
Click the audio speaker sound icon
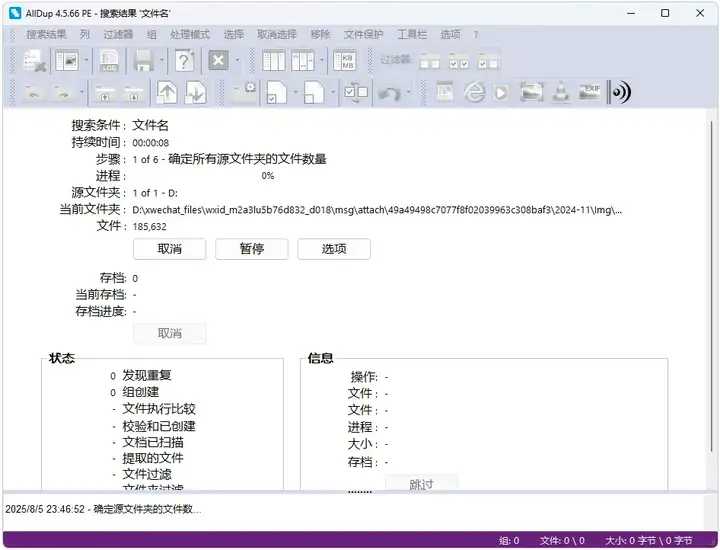[x=620, y=92]
